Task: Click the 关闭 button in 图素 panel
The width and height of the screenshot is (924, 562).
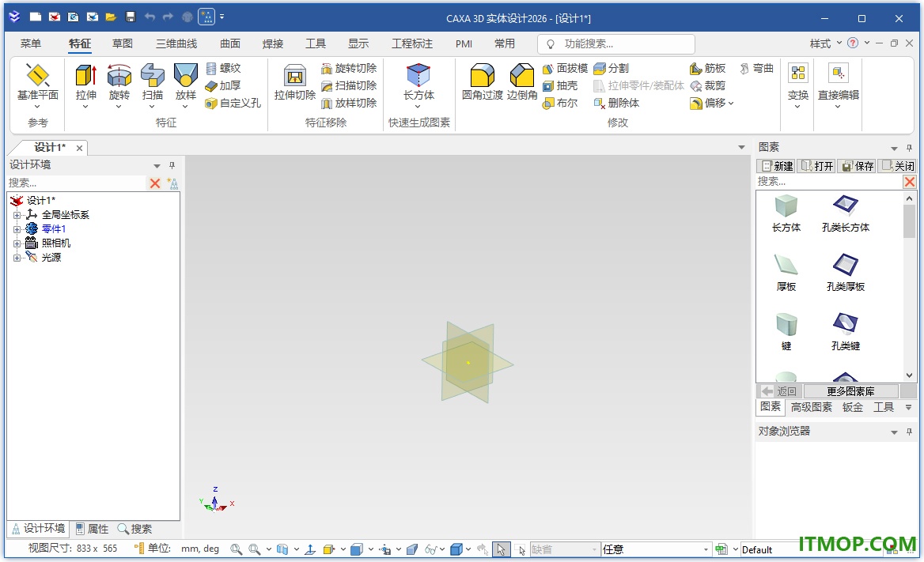Action: tap(897, 166)
